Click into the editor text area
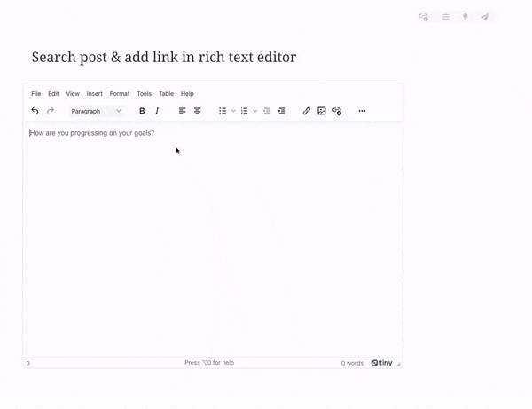This screenshot has width=532, height=409. (x=213, y=240)
